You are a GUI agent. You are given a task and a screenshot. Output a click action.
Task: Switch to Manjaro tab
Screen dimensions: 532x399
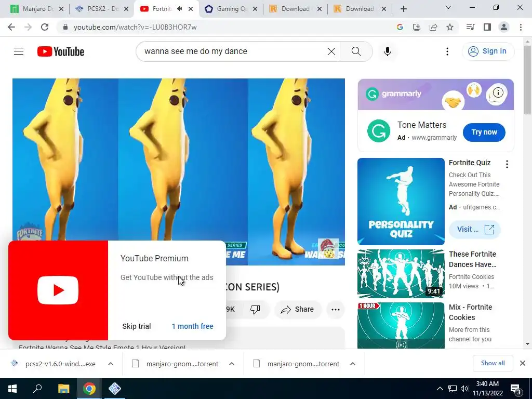(36, 9)
